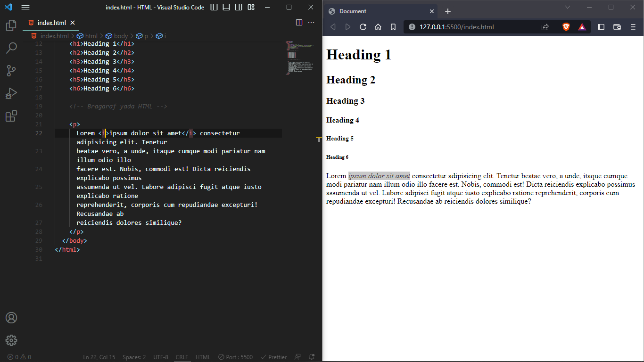
Task: Open Brave Shields lion icon
Action: click(566, 27)
